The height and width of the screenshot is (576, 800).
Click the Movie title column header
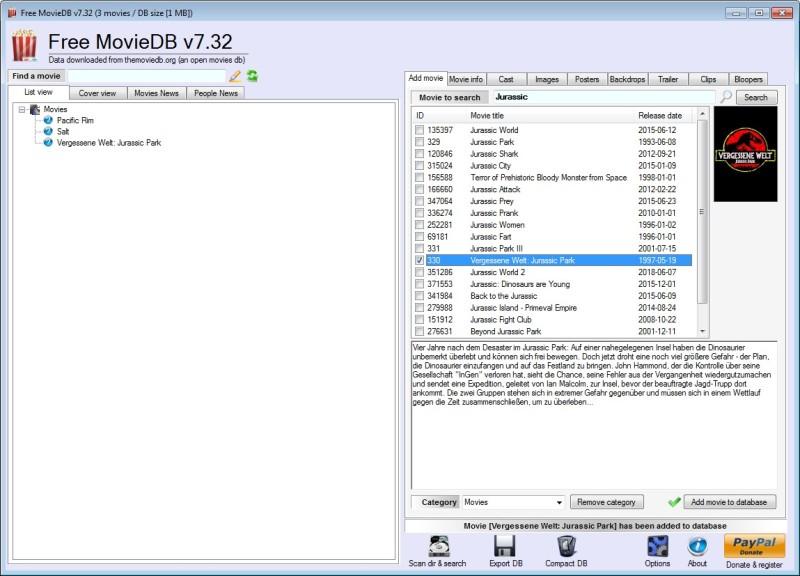tap(487, 116)
